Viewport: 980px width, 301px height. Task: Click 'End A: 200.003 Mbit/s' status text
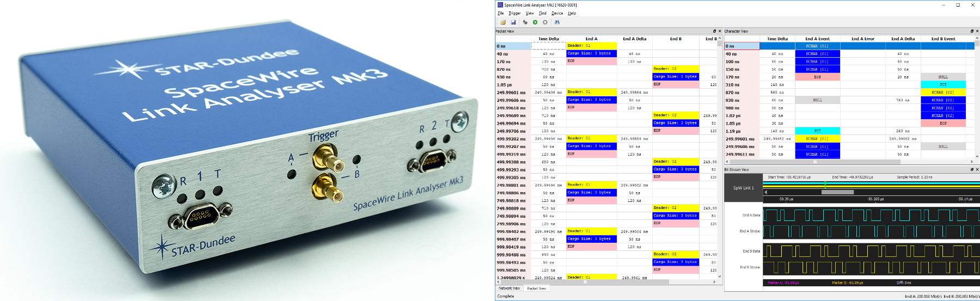pos(923,296)
